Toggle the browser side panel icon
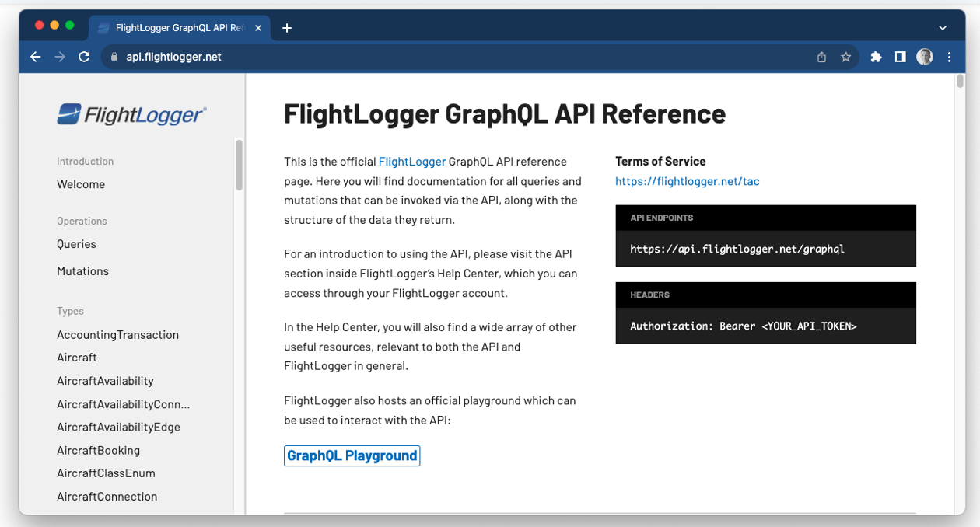This screenshot has width=980, height=527. tap(900, 57)
